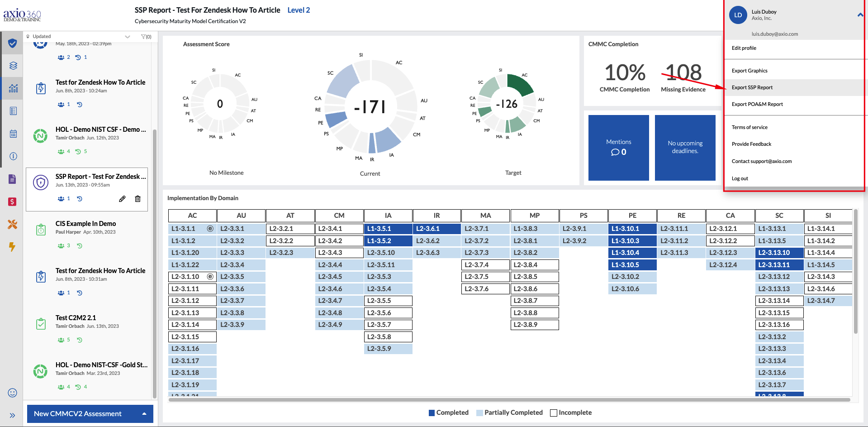868x427 pixels.
Task: Click Log out in profile menu
Action: [740, 178]
